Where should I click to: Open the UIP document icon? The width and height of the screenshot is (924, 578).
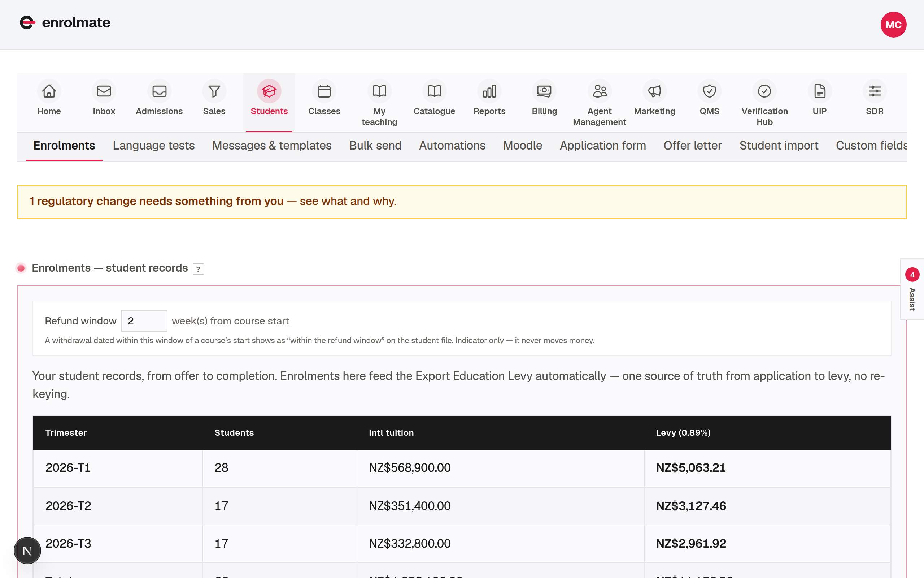(x=820, y=91)
